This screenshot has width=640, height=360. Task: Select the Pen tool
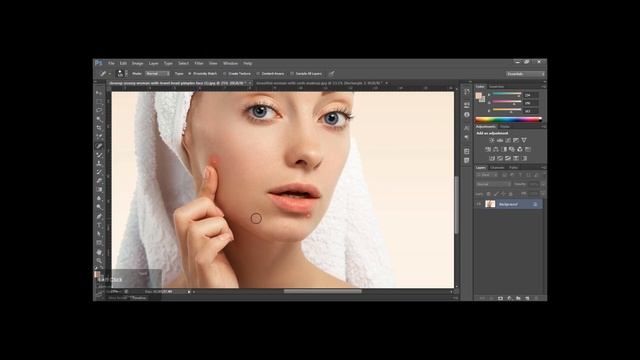tap(99, 216)
